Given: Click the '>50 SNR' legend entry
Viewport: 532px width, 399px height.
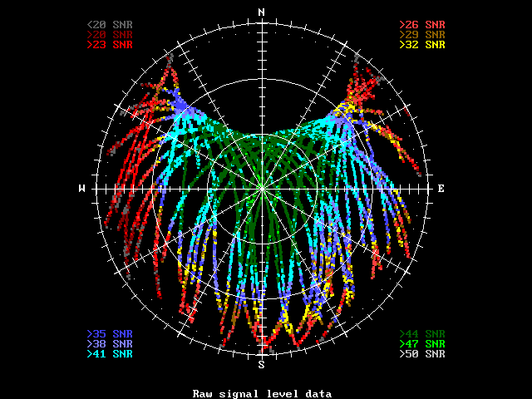Looking at the screenshot, I should (422, 354).
